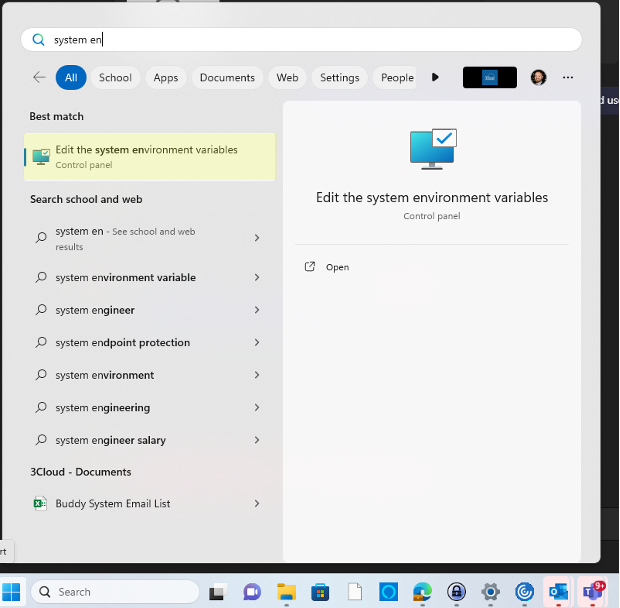The width and height of the screenshot is (620, 608).
Task: Open Microsoft Teams from the taskbar
Action: click(593, 592)
